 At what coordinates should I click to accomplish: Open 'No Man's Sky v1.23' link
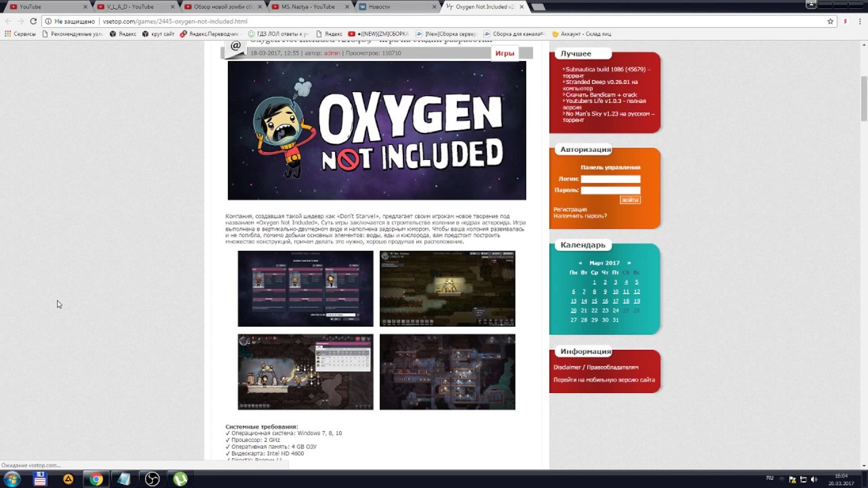pos(608,117)
